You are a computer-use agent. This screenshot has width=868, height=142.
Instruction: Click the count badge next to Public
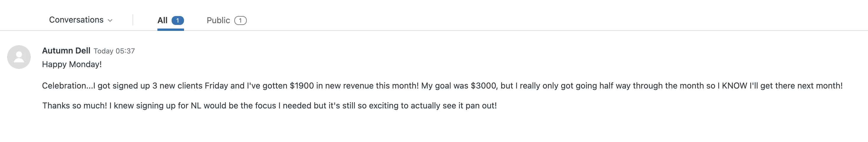pyautogui.click(x=240, y=20)
